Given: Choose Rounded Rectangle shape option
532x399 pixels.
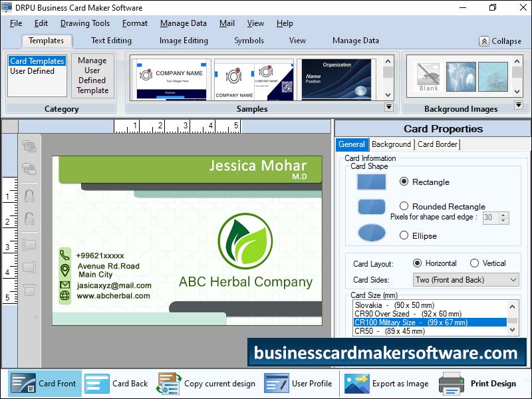Looking at the screenshot, I should 404,206.
